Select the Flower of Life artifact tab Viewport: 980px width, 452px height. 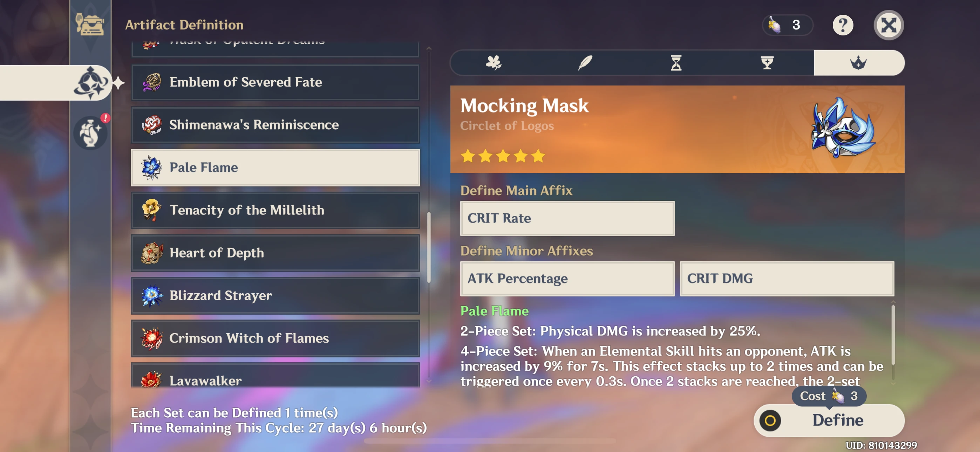(494, 63)
